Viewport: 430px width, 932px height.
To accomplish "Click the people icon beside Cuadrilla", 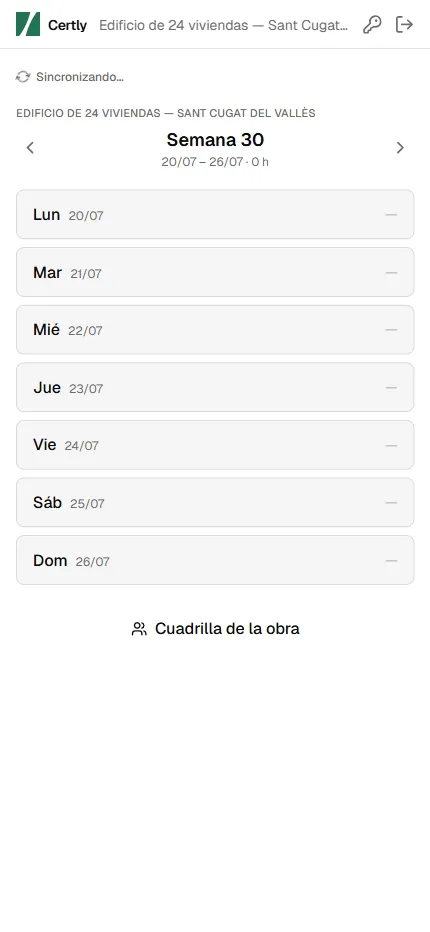I will 139,629.
